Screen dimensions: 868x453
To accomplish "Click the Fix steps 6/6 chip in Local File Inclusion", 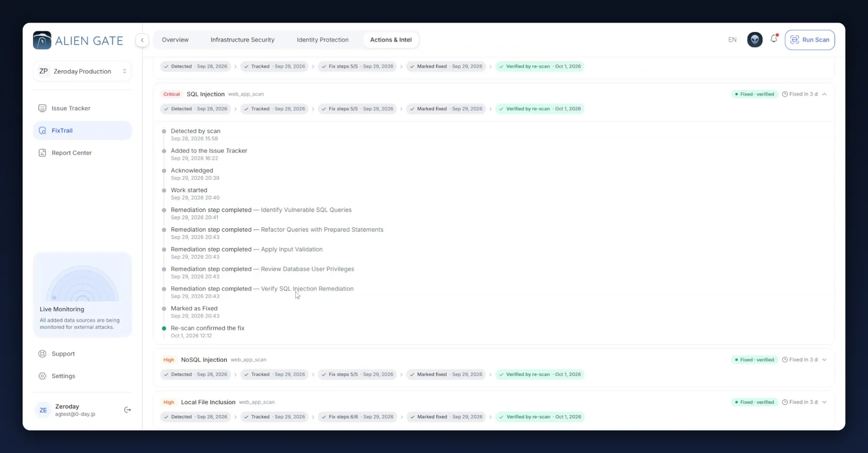I will (x=357, y=417).
